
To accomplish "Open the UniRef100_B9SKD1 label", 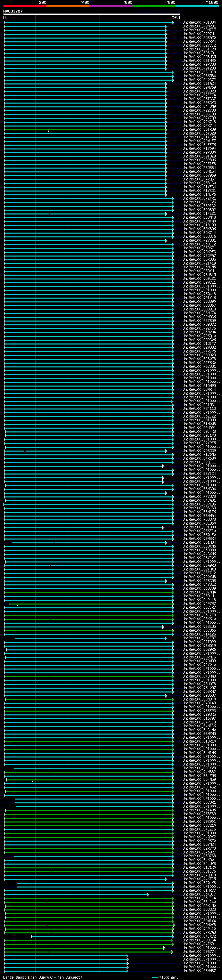I will (x=199, y=53).
